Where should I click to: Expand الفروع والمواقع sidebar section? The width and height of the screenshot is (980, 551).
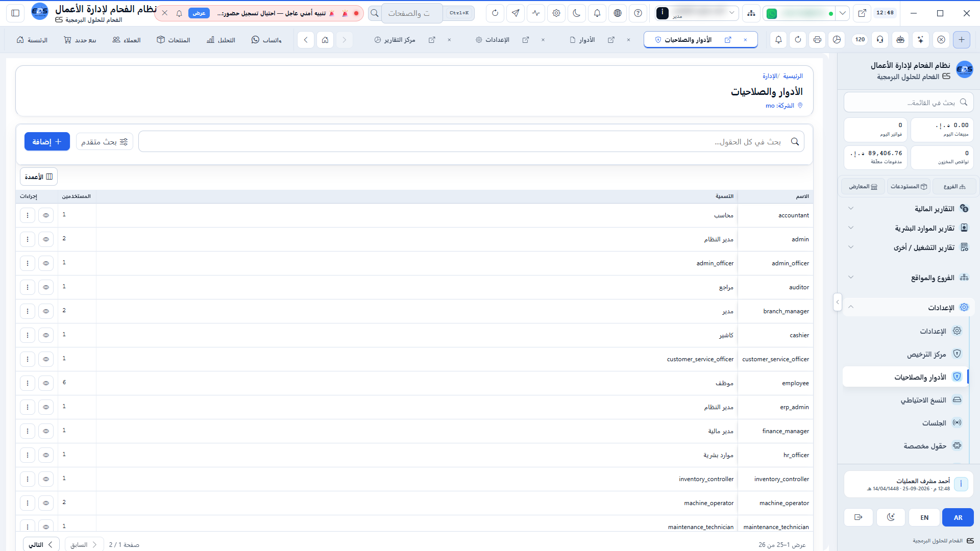coord(909,278)
